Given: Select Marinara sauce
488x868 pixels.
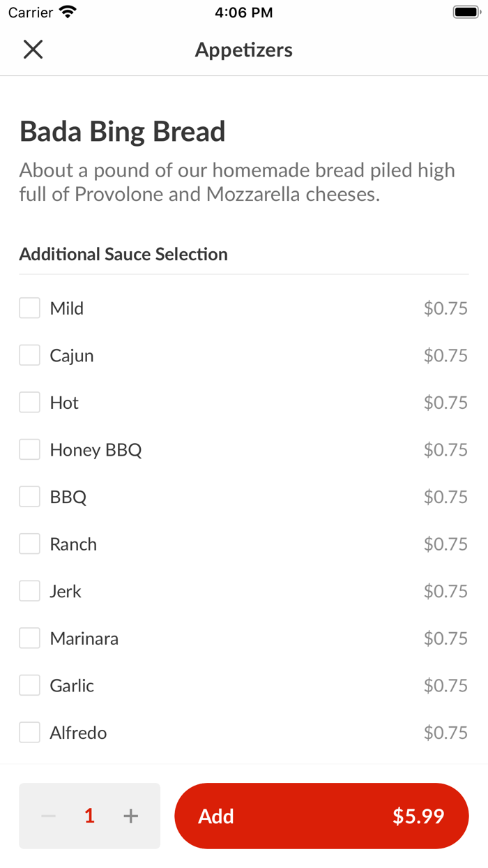Looking at the screenshot, I should pos(29,638).
